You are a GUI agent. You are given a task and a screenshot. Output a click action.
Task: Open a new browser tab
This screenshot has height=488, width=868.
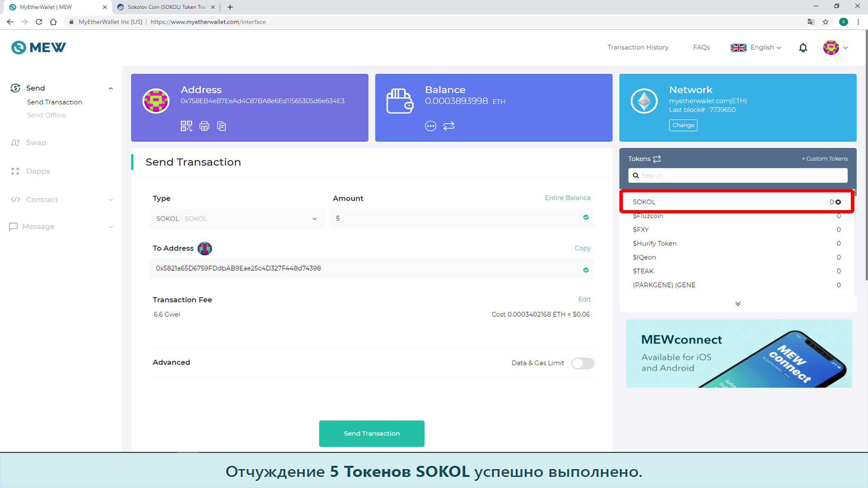tap(230, 7)
